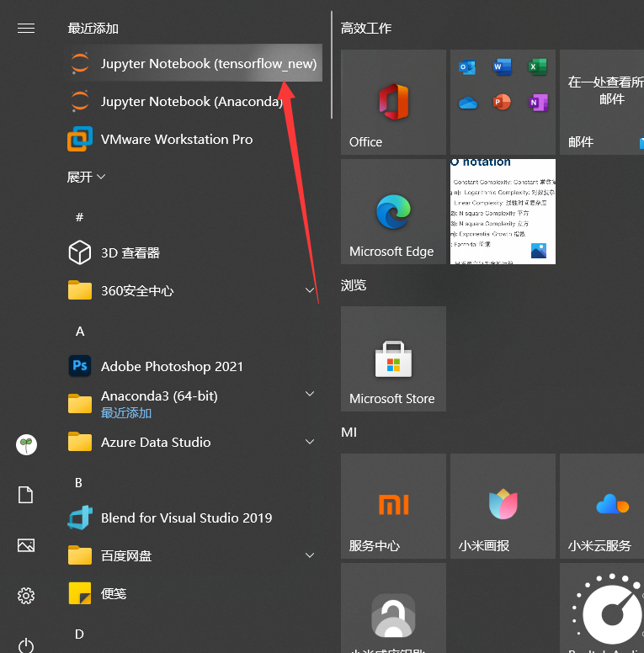Launch Jupyter Notebook (Anaconda)
Screen dimensions: 644x653
[x=194, y=101]
